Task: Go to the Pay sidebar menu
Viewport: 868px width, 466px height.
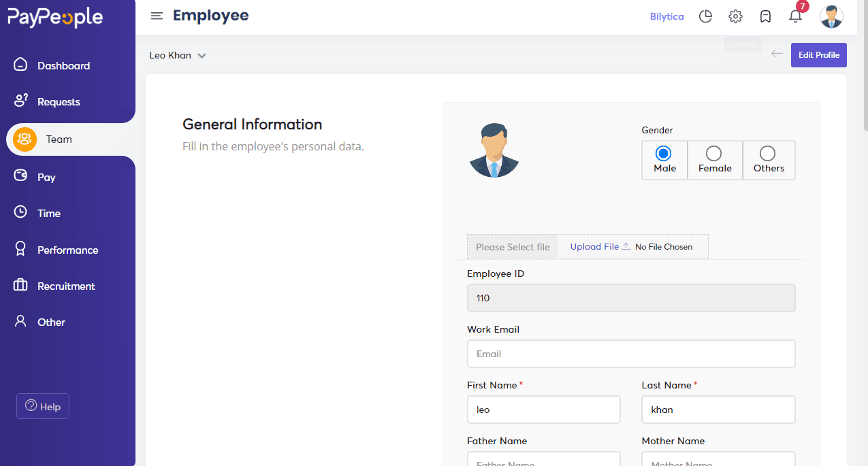Action: pyautogui.click(x=46, y=178)
